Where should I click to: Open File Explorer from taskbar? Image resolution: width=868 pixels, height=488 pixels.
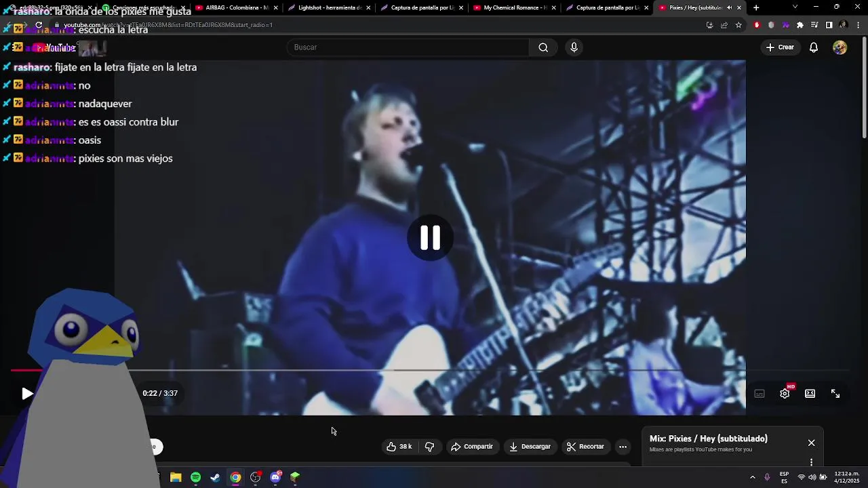tap(176, 477)
